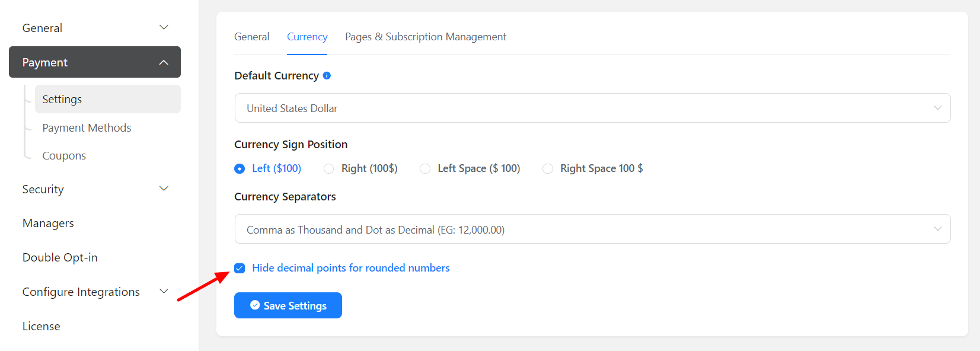Switch to the General tab
Image resolution: width=980 pixels, height=351 pixels.
coord(251,37)
